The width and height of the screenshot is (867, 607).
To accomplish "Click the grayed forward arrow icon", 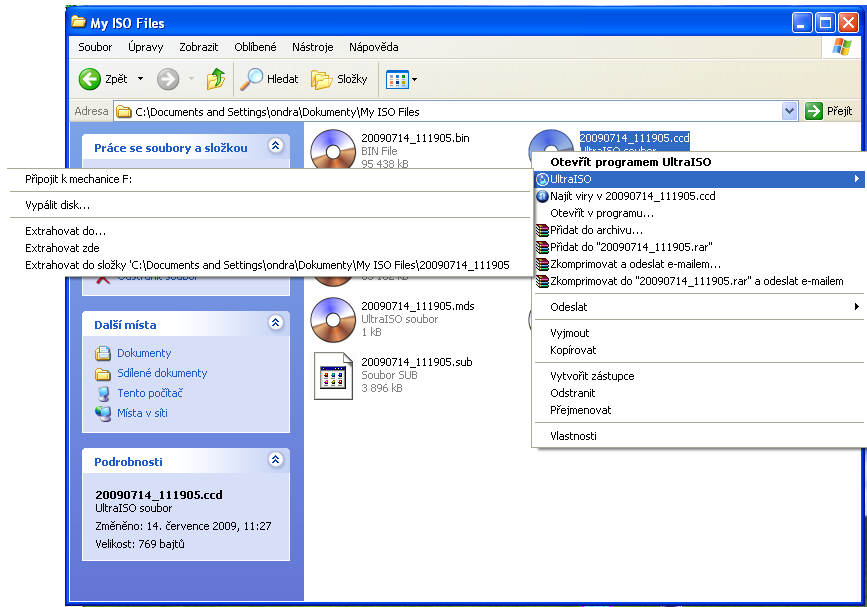I will [168, 79].
